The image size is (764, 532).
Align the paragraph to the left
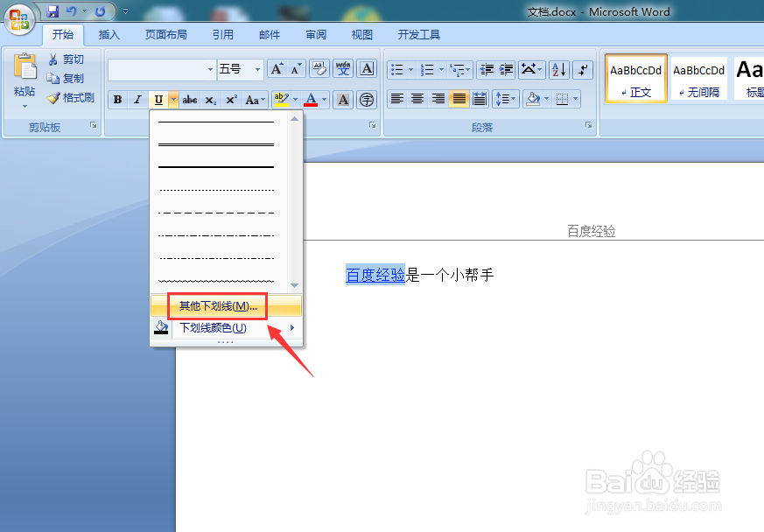(397, 99)
